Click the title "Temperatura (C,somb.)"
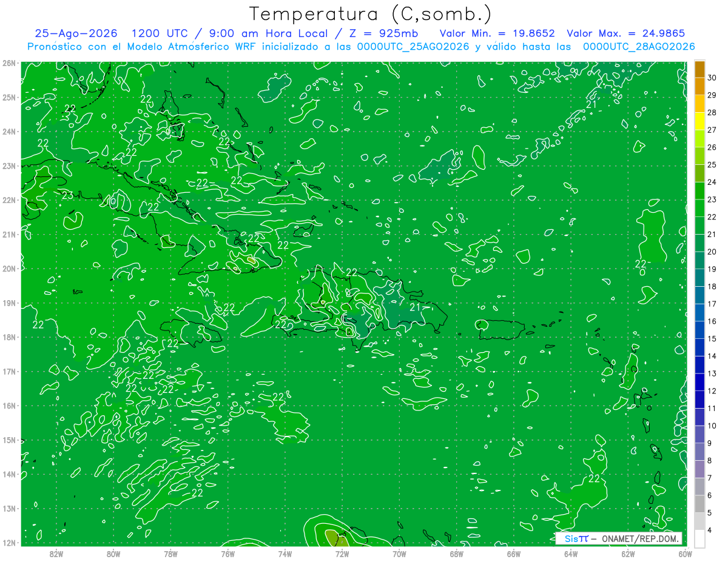The height and width of the screenshot is (562, 728). [371, 14]
